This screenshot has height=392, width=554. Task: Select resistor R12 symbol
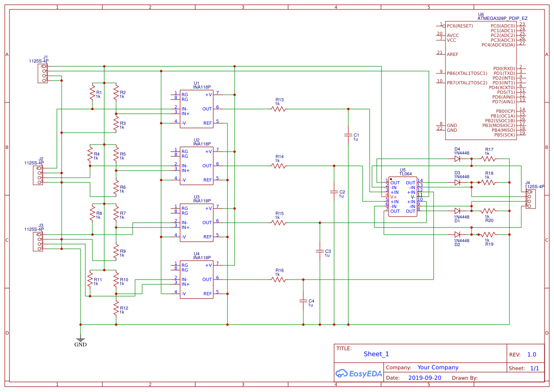(x=116, y=309)
